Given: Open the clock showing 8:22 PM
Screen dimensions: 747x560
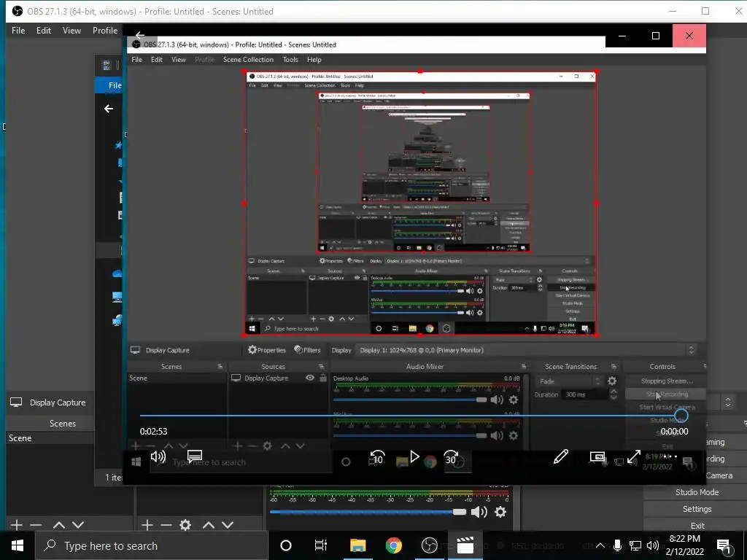Looking at the screenshot, I should 684,545.
